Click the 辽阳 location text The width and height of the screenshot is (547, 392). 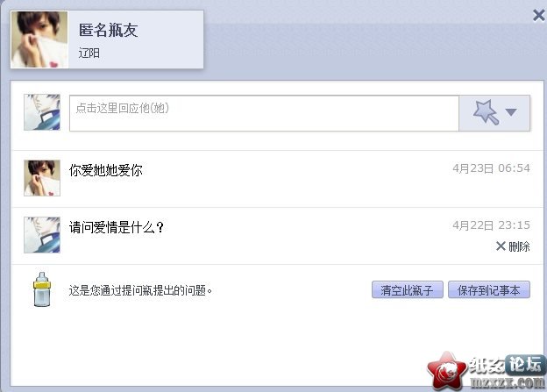89,53
